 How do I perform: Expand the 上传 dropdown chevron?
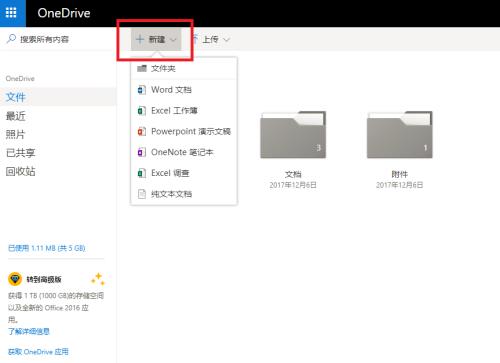(x=226, y=40)
